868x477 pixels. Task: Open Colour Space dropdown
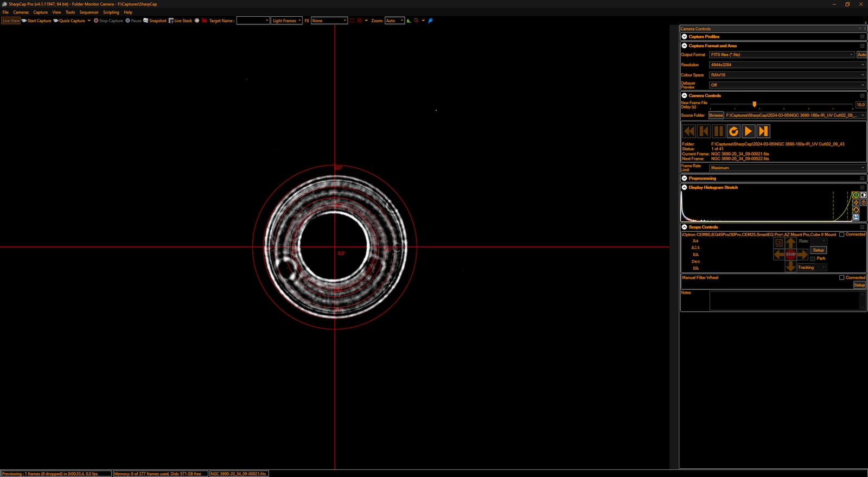(788, 75)
